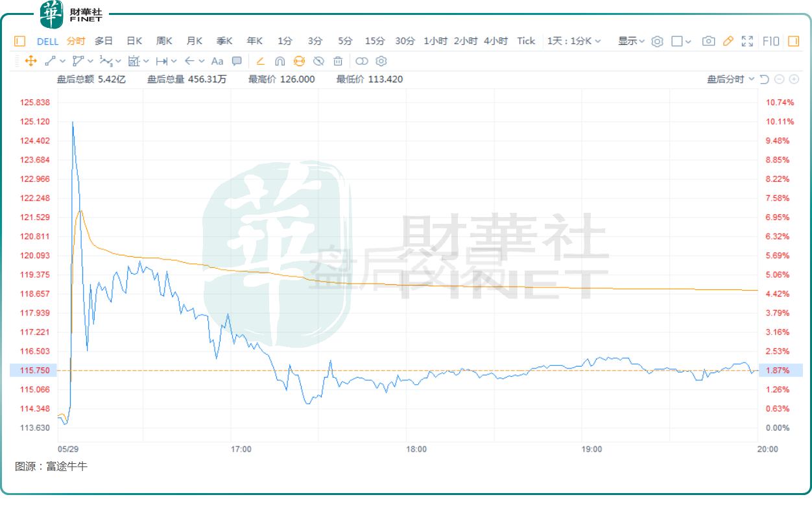This screenshot has width=812, height=508.
Task: Toggle the orange pencil drawing toolbar
Action: pyautogui.click(x=728, y=41)
